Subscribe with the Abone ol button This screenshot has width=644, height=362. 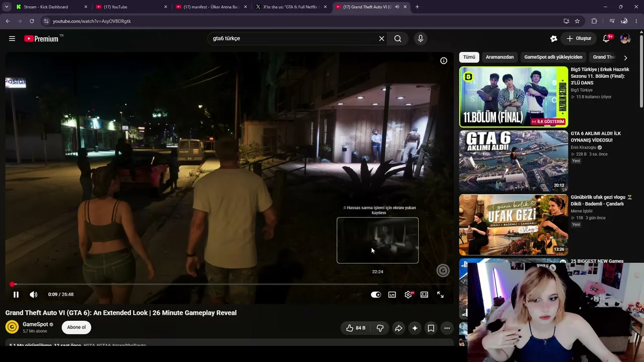coord(76,327)
